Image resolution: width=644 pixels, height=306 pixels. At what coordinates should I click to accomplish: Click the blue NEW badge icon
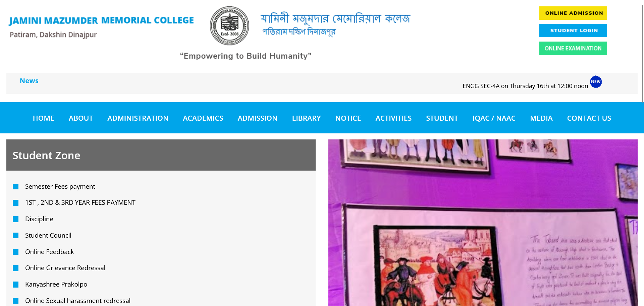point(596,82)
